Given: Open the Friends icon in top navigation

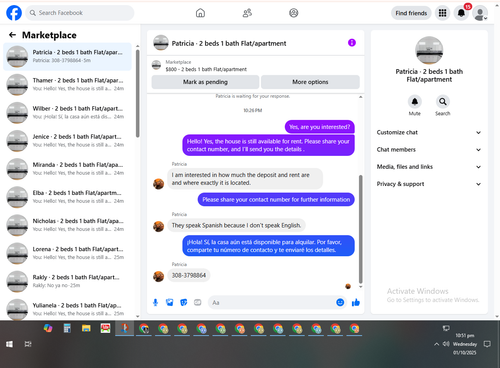Looking at the screenshot, I should pos(247,13).
